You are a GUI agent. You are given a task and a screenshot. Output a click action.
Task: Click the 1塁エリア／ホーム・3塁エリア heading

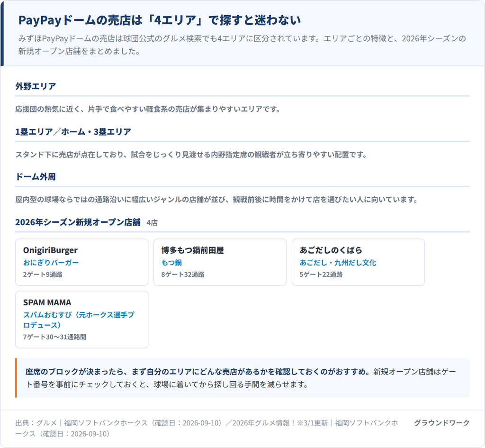pos(73,132)
